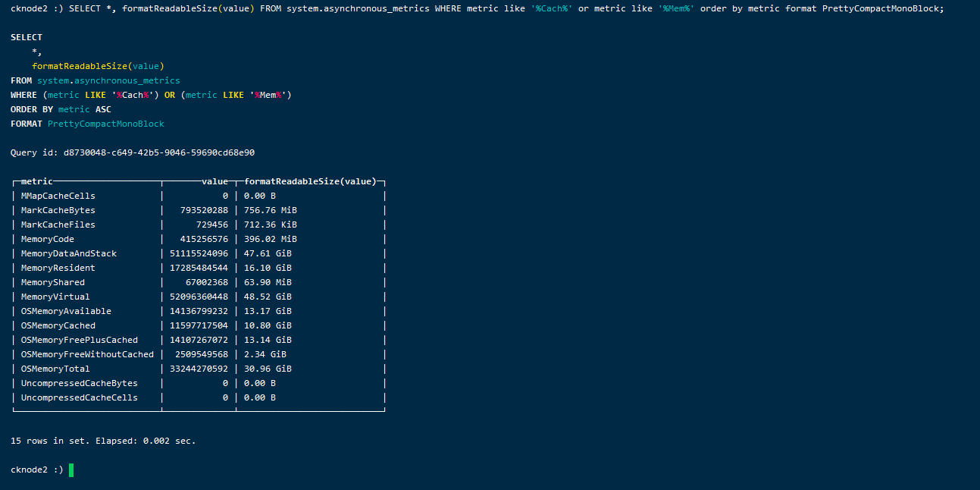Select the OSMemoryFreeWithoutCached metric name
The image size is (980, 490).
[87, 354]
